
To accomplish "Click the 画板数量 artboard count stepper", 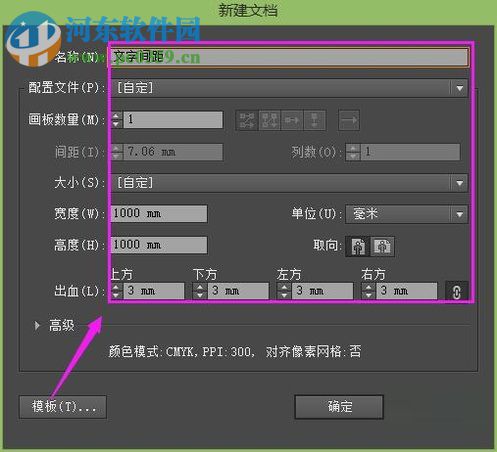I will pos(117,120).
